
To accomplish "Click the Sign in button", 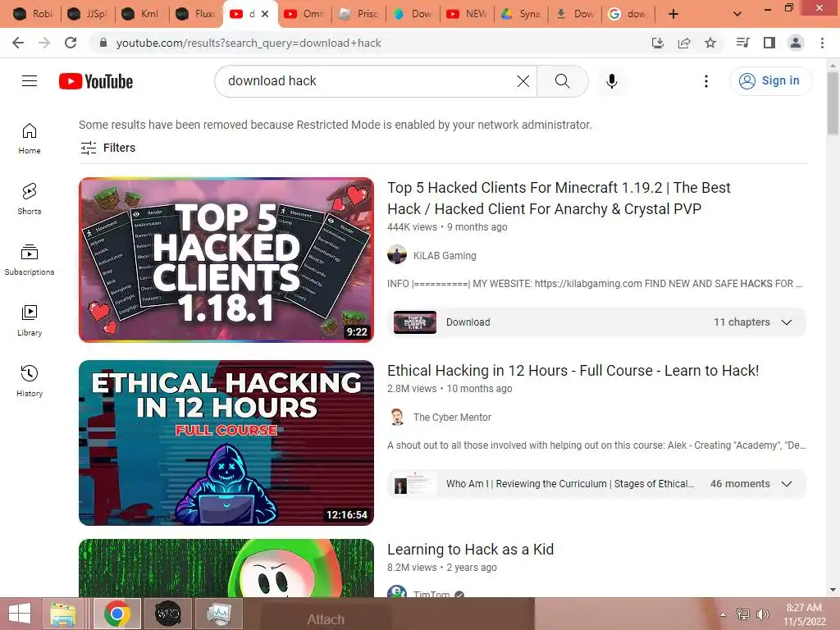I will tap(770, 81).
